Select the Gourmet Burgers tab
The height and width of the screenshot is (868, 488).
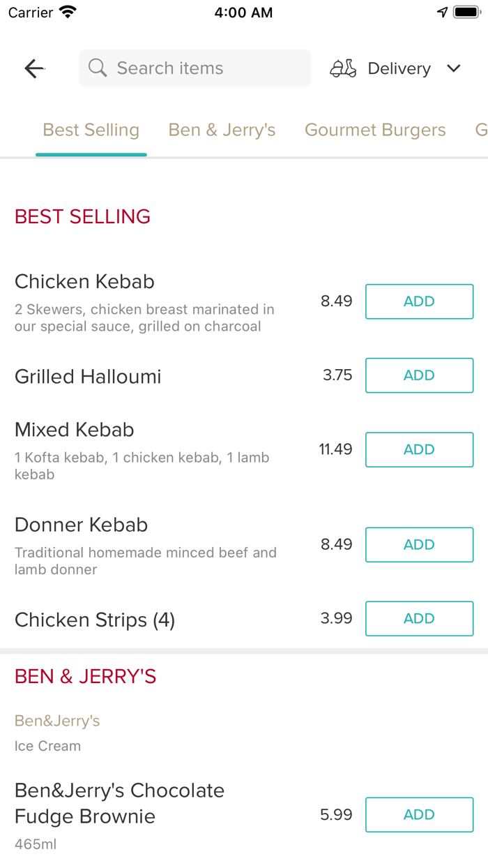tap(375, 130)
